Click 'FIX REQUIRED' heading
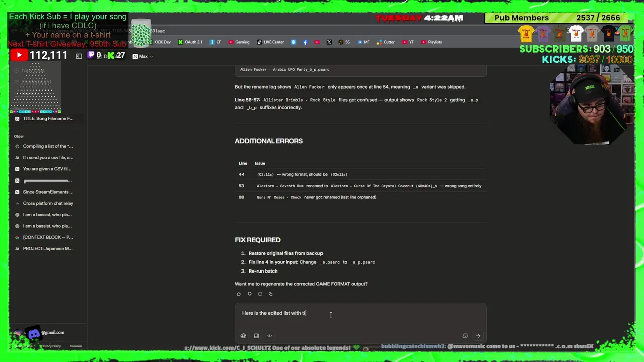644x362 pixels. (258, 240)
